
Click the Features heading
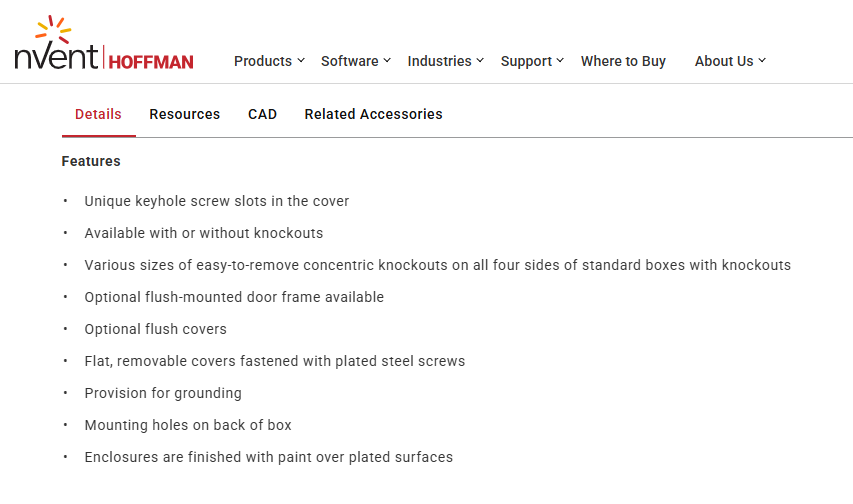(x=91, y=161)
